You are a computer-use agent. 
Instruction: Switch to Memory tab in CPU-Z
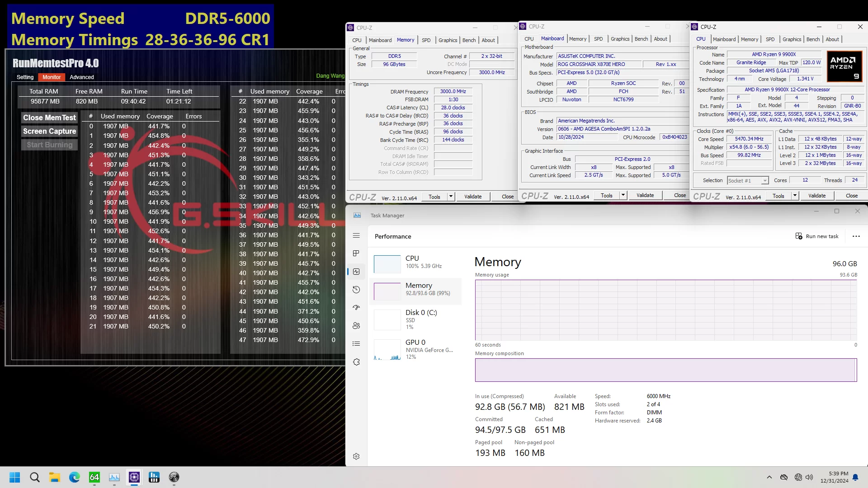(x=750, y=39)
